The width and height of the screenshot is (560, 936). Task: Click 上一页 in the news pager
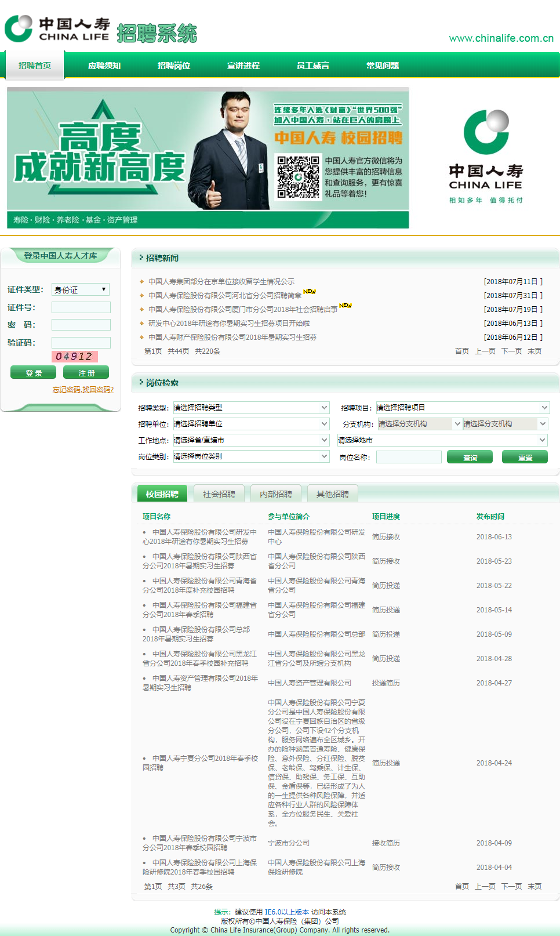point(485,351)
